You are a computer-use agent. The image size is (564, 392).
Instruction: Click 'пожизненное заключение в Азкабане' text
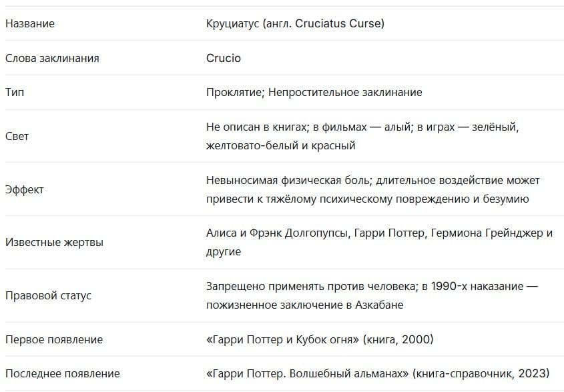coord(304,305)
